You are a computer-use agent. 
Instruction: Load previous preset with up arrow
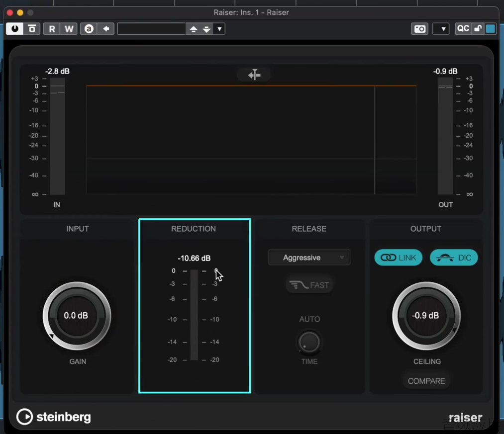194,29
